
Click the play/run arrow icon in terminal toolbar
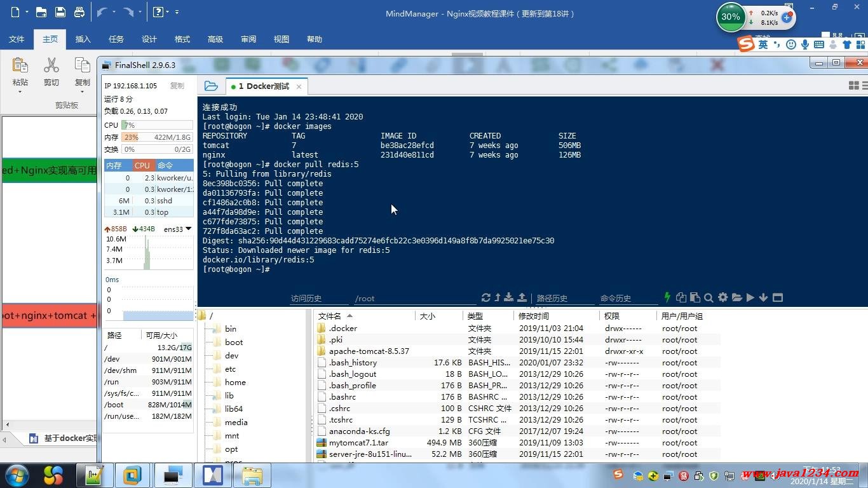point(750,297)
